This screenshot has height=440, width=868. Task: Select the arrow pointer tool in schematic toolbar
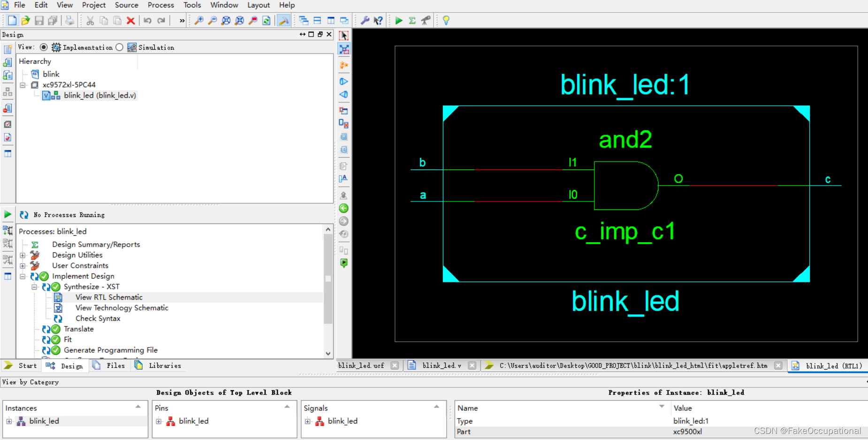click(x=344, y=36)
